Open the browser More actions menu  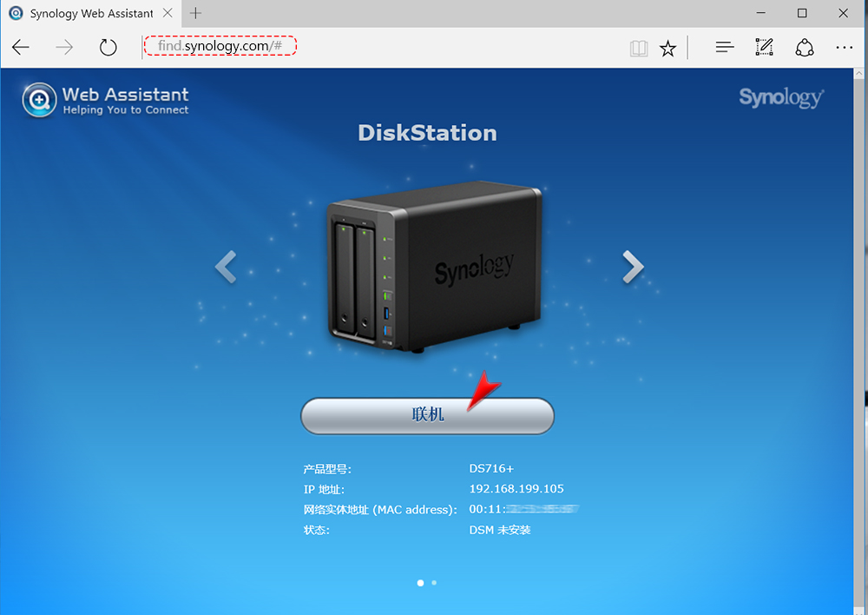(x=844, y=47)
